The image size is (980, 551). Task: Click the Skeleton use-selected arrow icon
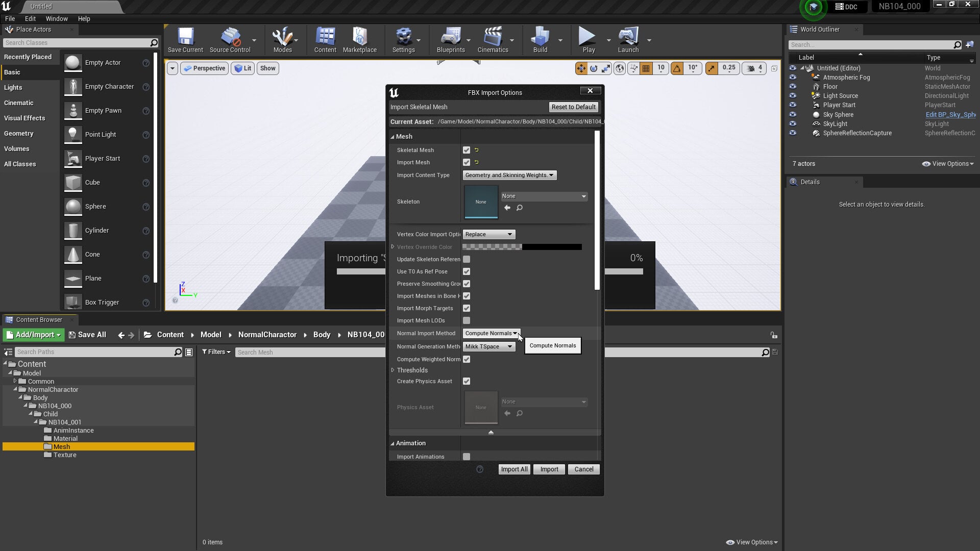(x=507, y=208)
